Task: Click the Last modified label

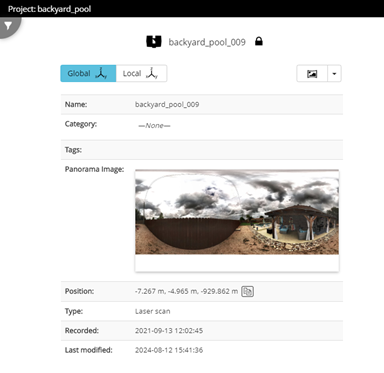Action: (89, 350)
